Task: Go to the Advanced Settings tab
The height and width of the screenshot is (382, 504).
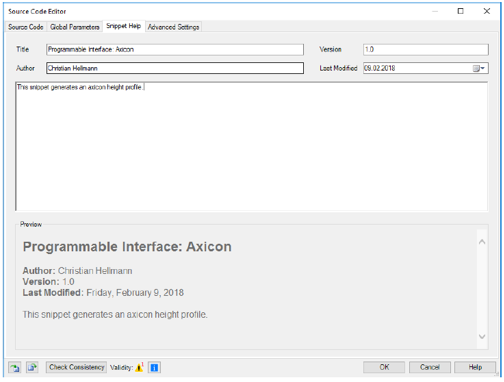Action: tap(173, 27)
